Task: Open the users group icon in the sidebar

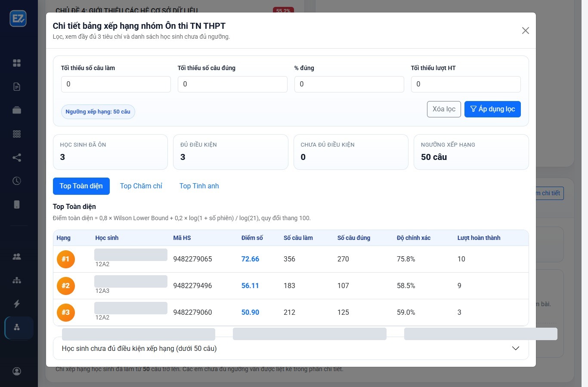Action: [x=17, y=257]
